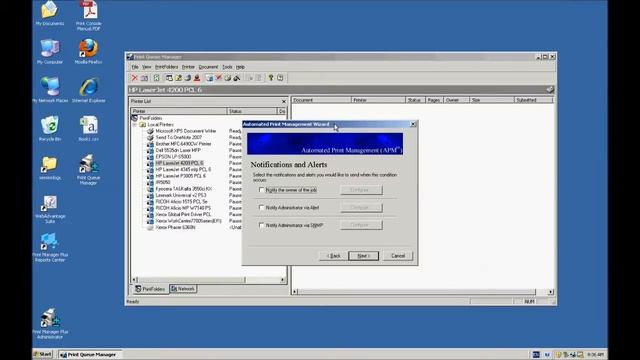Select HP LaserJet 4345 mfp PCL 6

(183, 169)
